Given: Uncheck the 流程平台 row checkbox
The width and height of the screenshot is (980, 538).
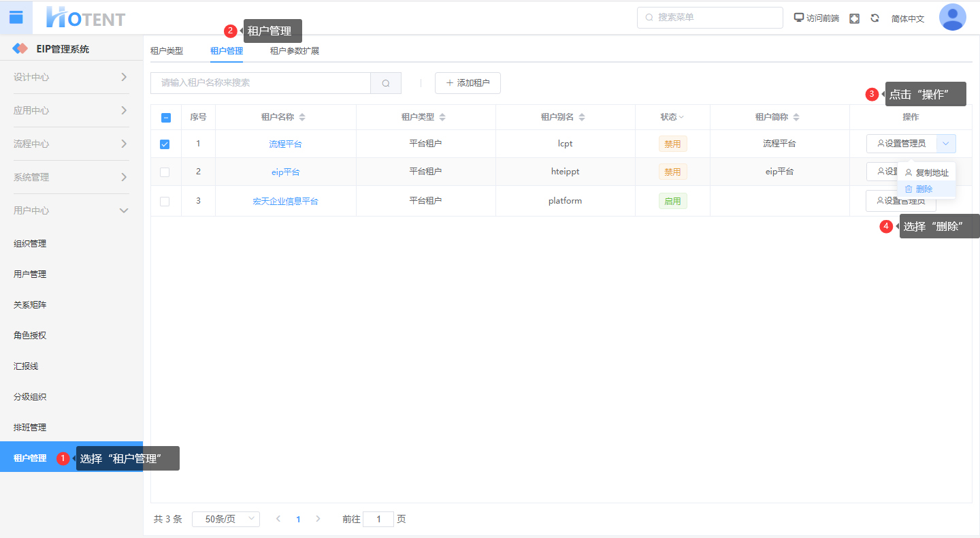Looking at the screenshot, I should click(x=165, y=144).
